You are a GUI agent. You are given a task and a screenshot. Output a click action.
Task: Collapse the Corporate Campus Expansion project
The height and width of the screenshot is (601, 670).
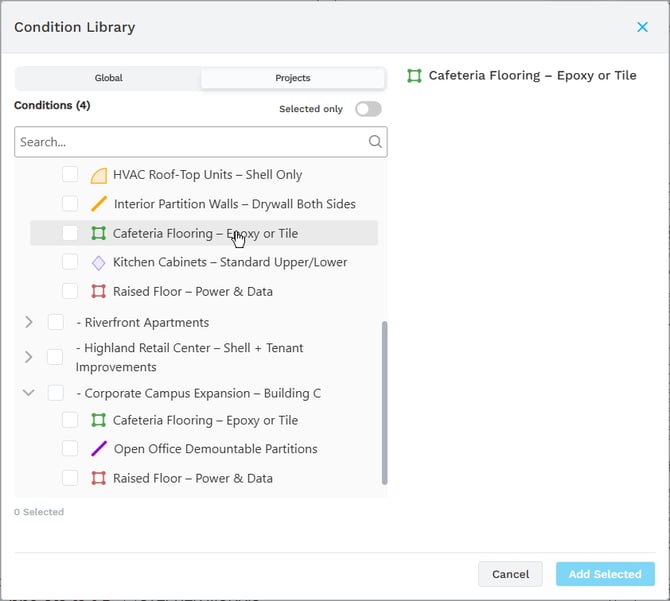tap(28, 393)
